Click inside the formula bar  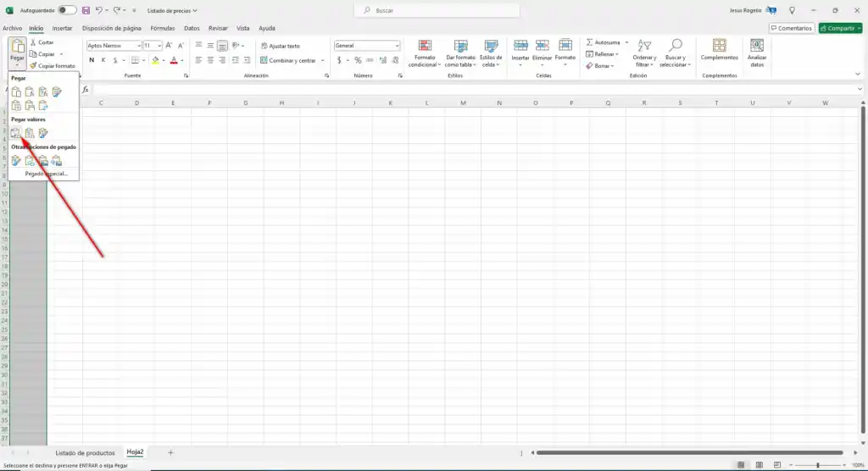click(475, 90)
